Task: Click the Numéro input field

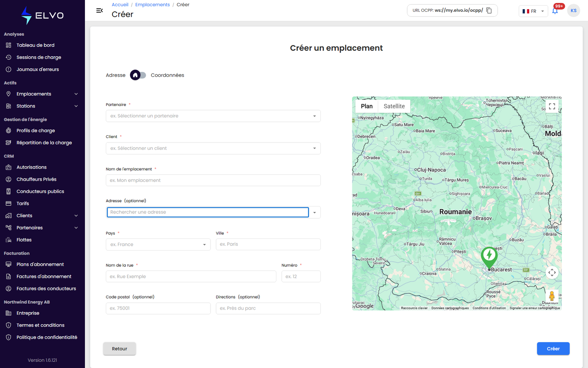Action: [x=301, y=276]
